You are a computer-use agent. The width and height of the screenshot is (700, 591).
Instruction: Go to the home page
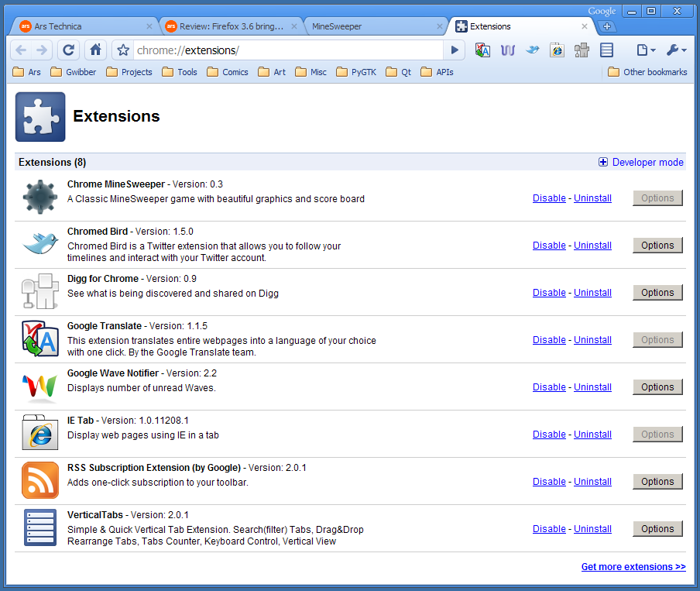(95, 50)
